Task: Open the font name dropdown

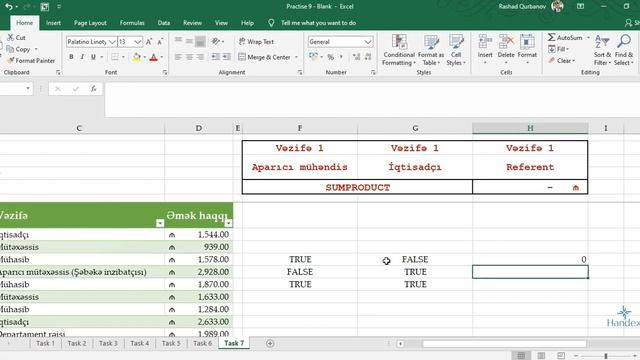Action: (112, 42)
